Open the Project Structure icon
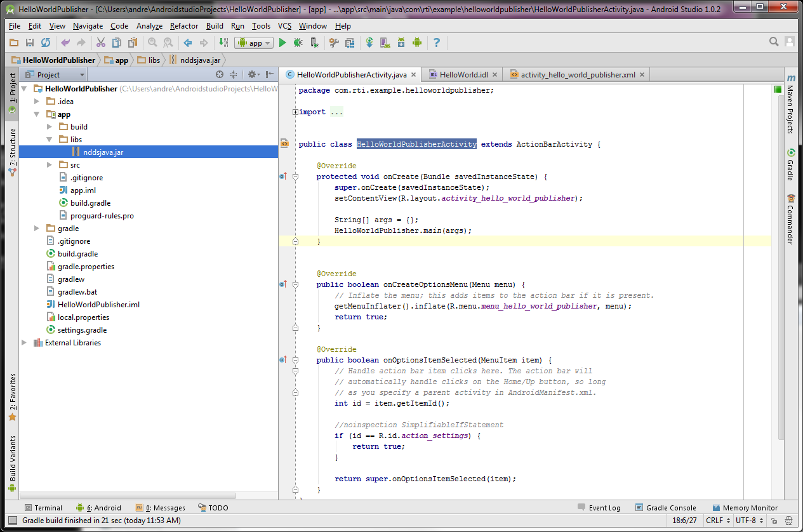The width and height of the screenshot is (803, 532). point(350,43)
